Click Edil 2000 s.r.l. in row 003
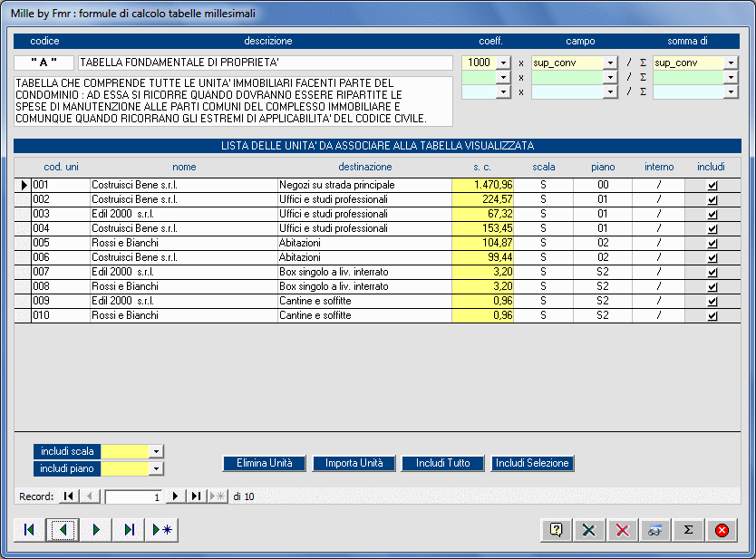756x559 pixels. tap(184, 214)
